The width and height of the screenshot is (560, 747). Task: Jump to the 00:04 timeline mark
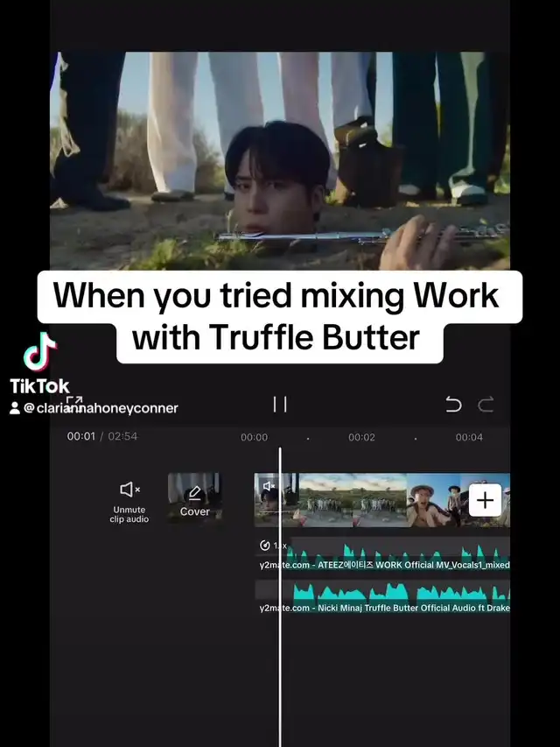pos(469,437)
